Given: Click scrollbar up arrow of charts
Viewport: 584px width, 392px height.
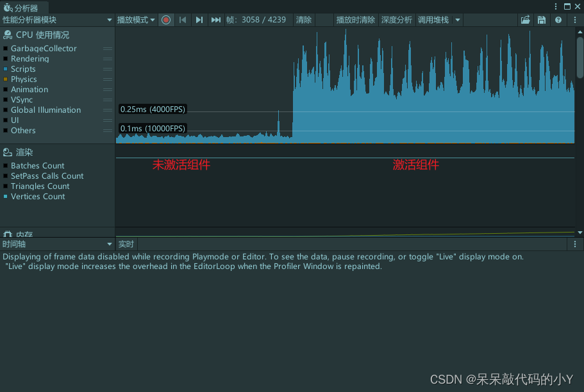Looking at the screenshot, I should click(x=580, y=32).
